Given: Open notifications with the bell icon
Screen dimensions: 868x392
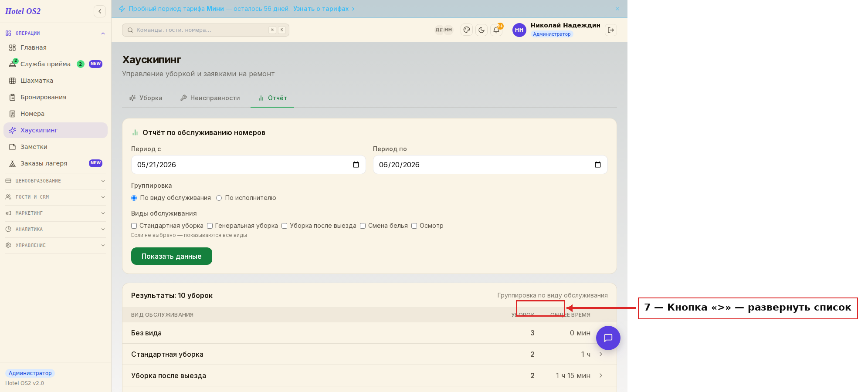Looking at the screenshot, I should pyautogui.click(x=496, y=30).
